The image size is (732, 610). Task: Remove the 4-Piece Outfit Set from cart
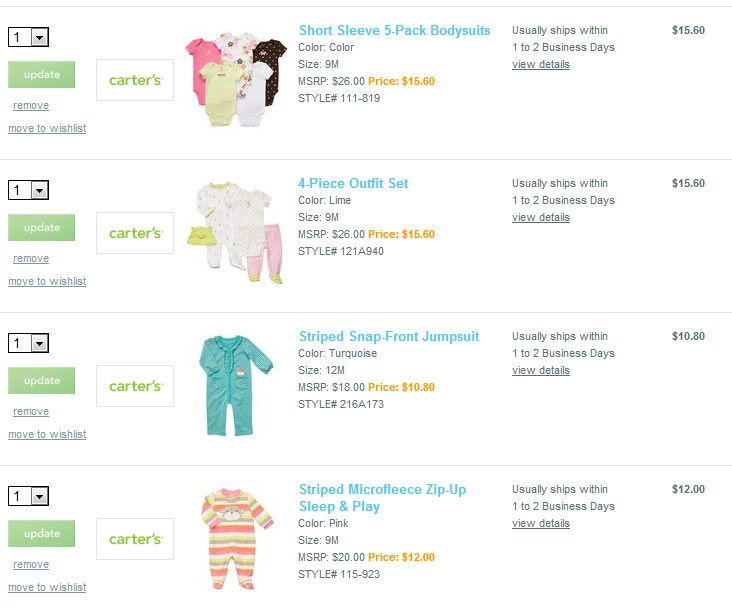tap(31, 258)
